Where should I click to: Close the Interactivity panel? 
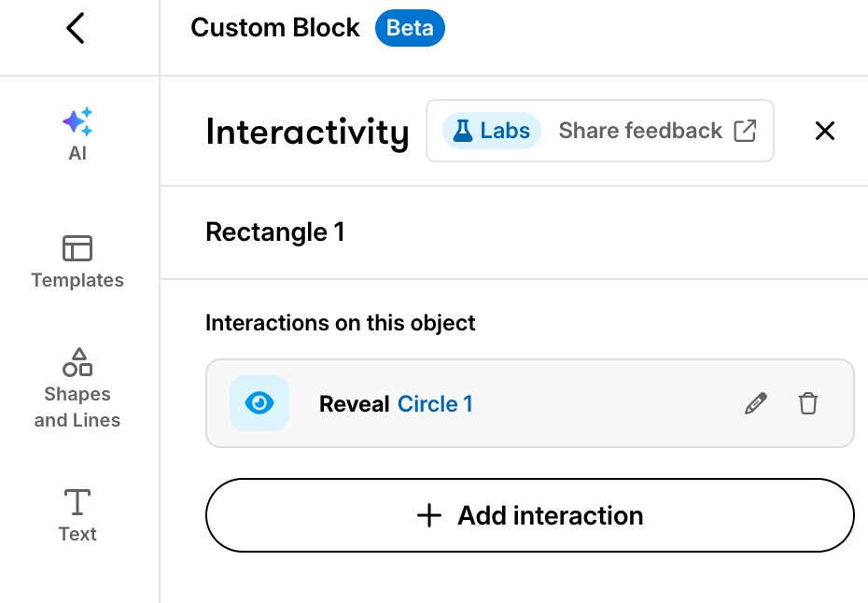point(825,132)
